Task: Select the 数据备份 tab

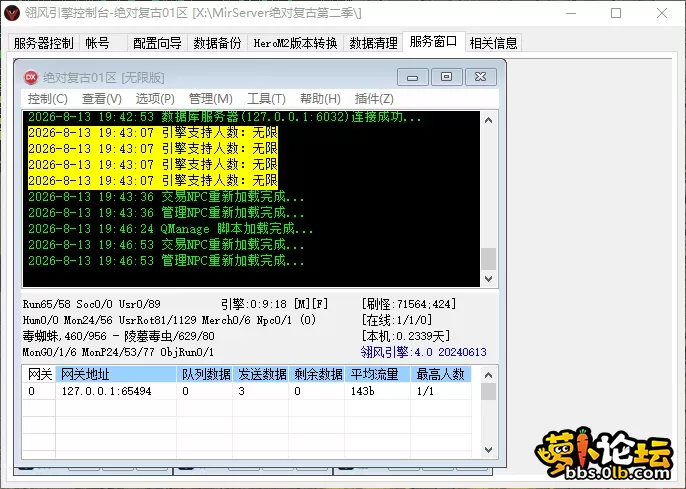Action: [217, 43]
